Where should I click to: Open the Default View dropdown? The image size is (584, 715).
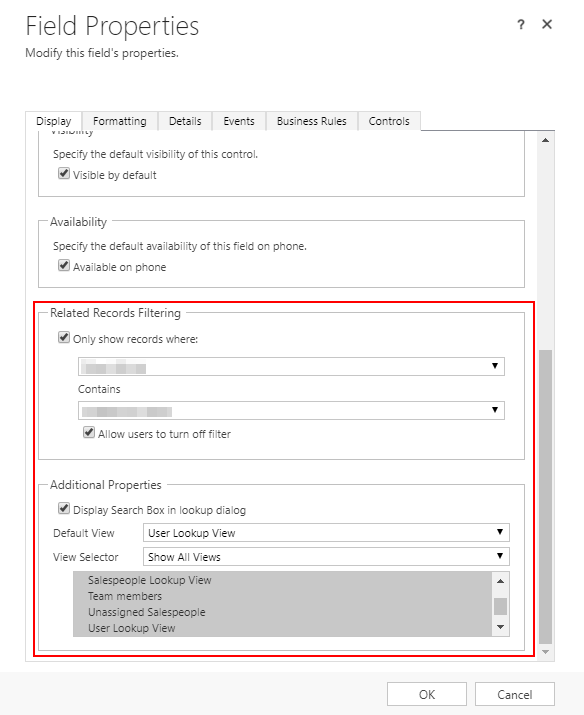point(326,533)
